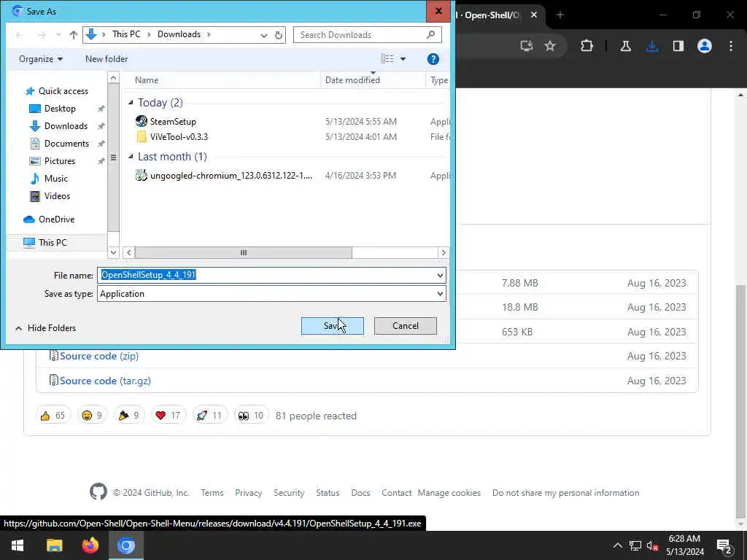This screenshot has width=747, height=560.
Task: Create a New folder
Action: (107, 59)
